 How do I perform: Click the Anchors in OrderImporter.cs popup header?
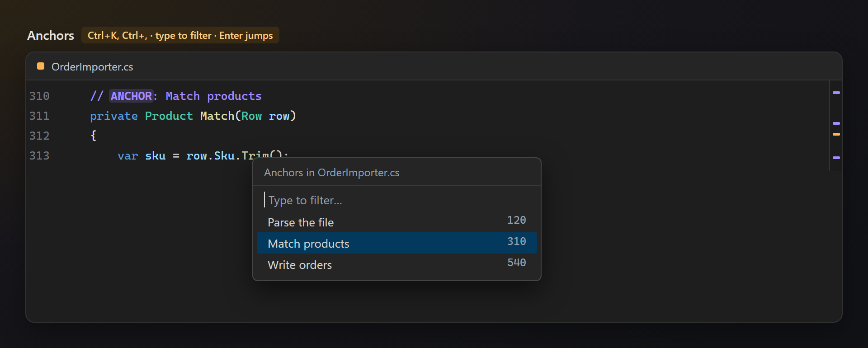click(332, 173)
